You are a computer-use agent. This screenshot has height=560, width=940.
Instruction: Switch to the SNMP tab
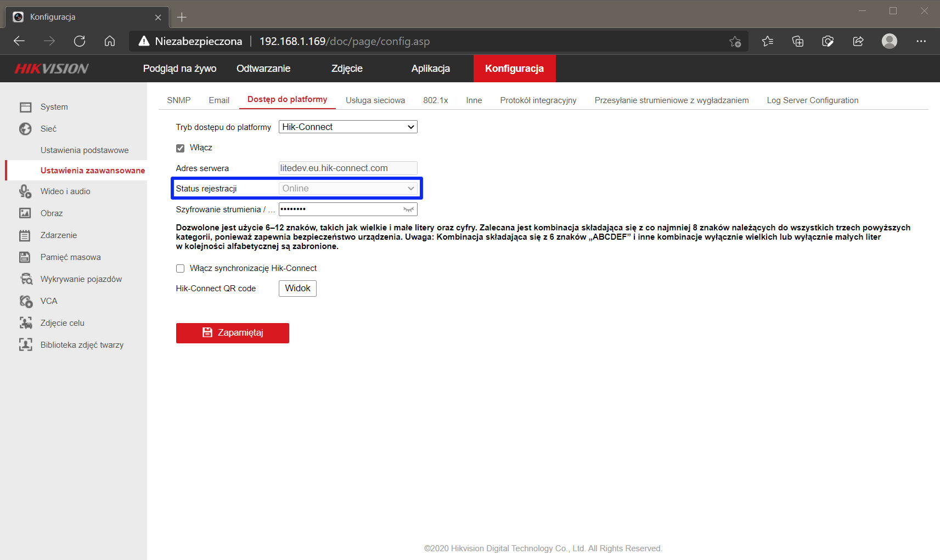coord(179,100)
